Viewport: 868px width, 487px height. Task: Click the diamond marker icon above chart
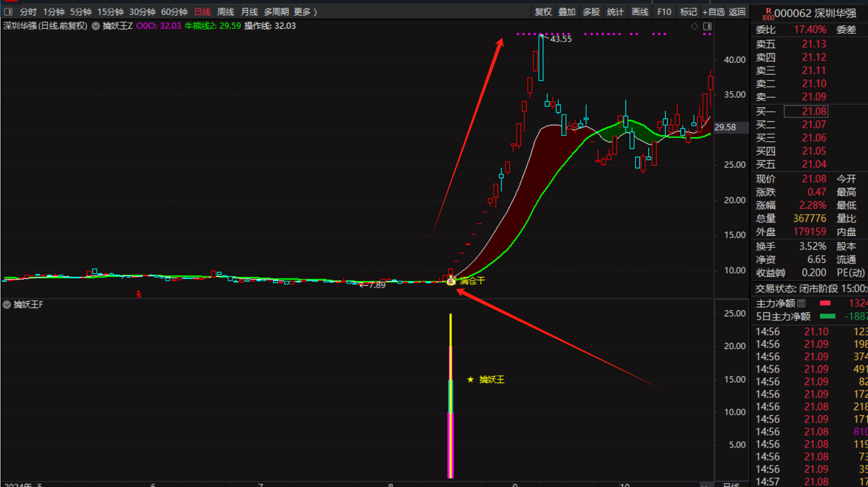[x=694, y=26]
